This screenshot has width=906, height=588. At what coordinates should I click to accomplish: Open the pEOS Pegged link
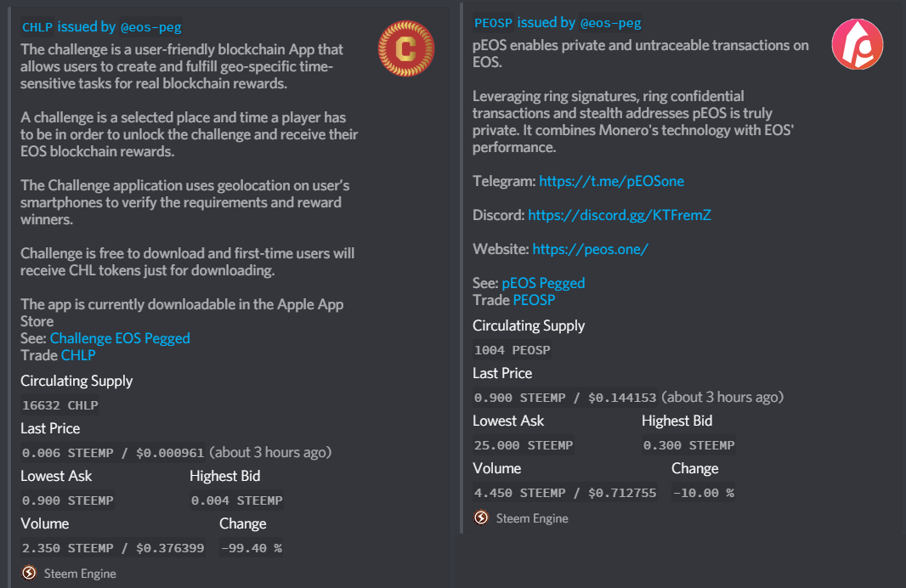pyautogui.click(x=543, y=283)
